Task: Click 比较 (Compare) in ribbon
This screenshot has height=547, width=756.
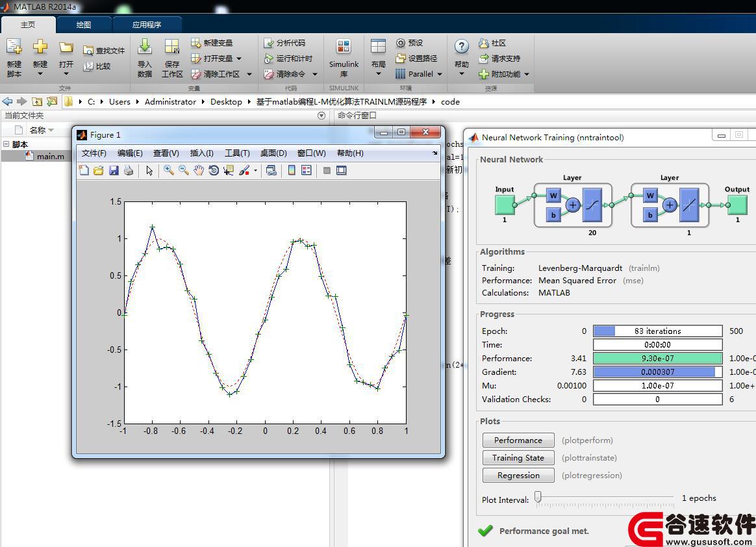Action: coord(97,66)
